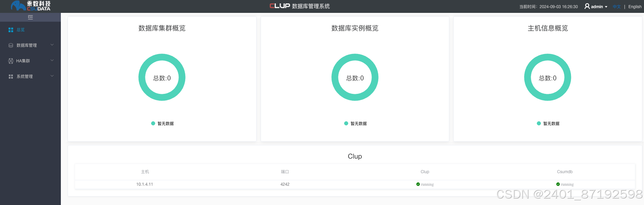Click 总数:0 in 主机信息概览 chart

click(x=548, y=78)
